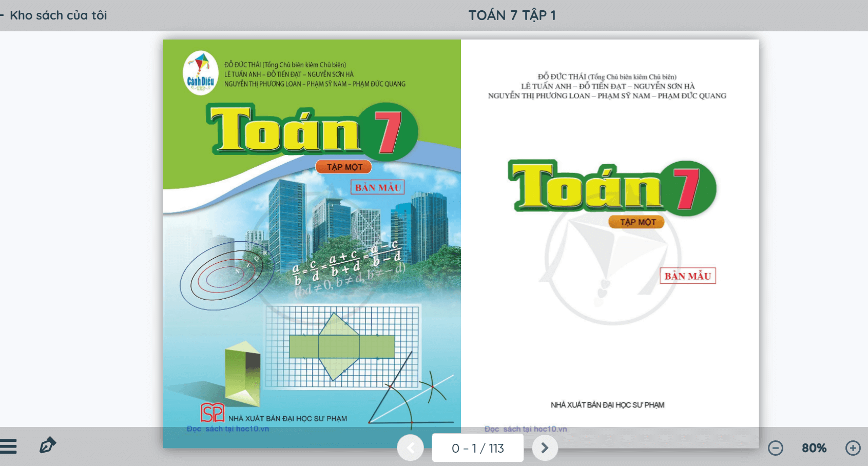
Task: Select the pen annotation tool
Action: click(x=48, y=445)
